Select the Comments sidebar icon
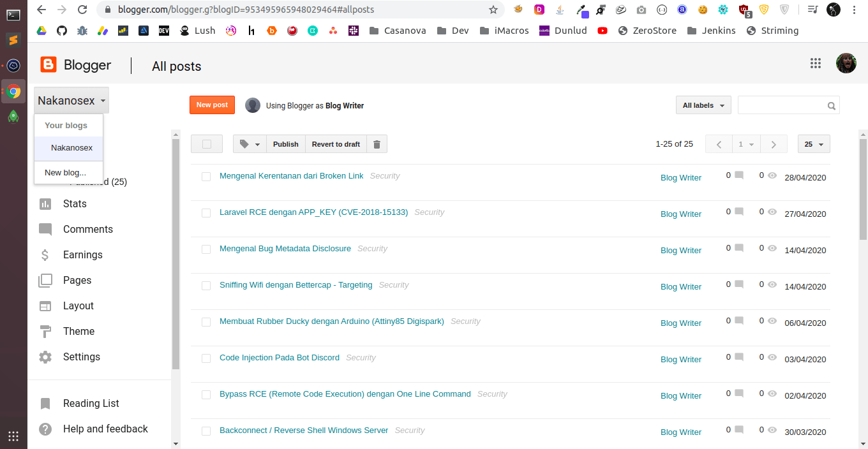The image size is (868, 449). coord(45,229)
